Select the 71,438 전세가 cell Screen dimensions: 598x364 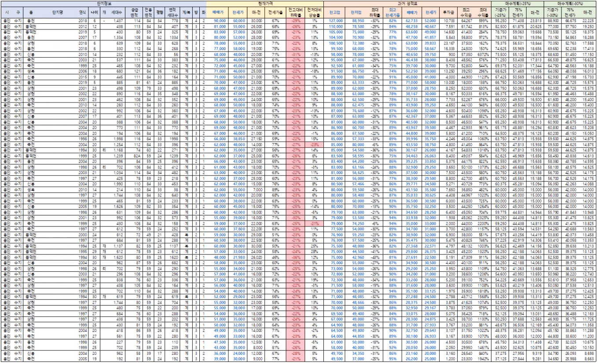coord(518,21)
